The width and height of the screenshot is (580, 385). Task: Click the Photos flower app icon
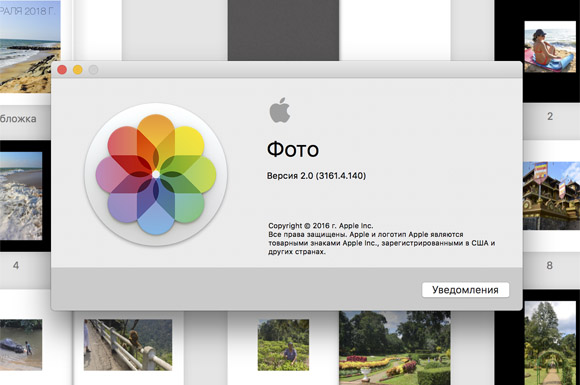(x=156, y=174)
